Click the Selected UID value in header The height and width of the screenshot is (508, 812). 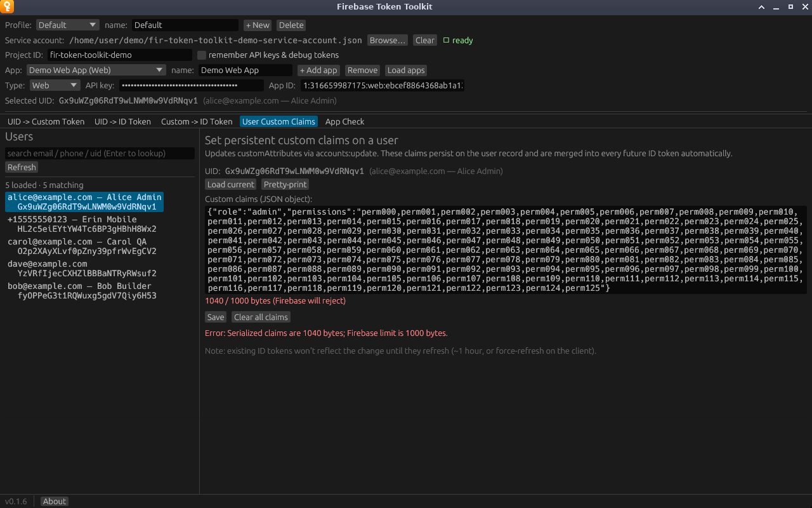pos(128,100)
